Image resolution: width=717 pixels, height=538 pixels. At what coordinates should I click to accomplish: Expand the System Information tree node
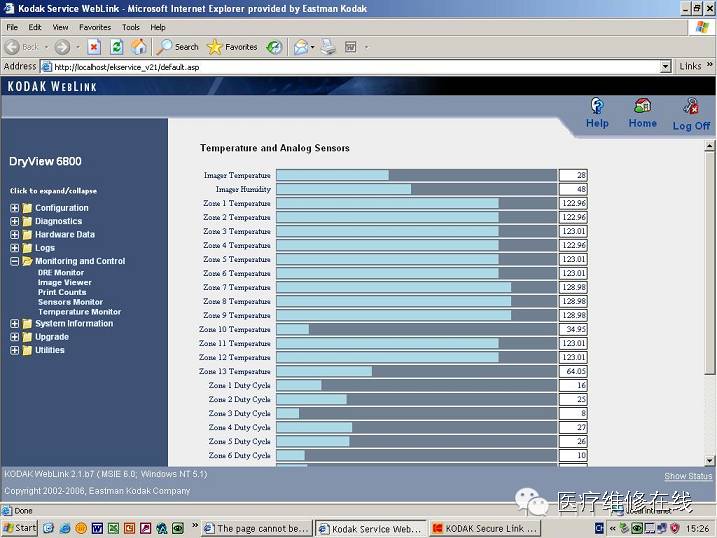[15, 324]
